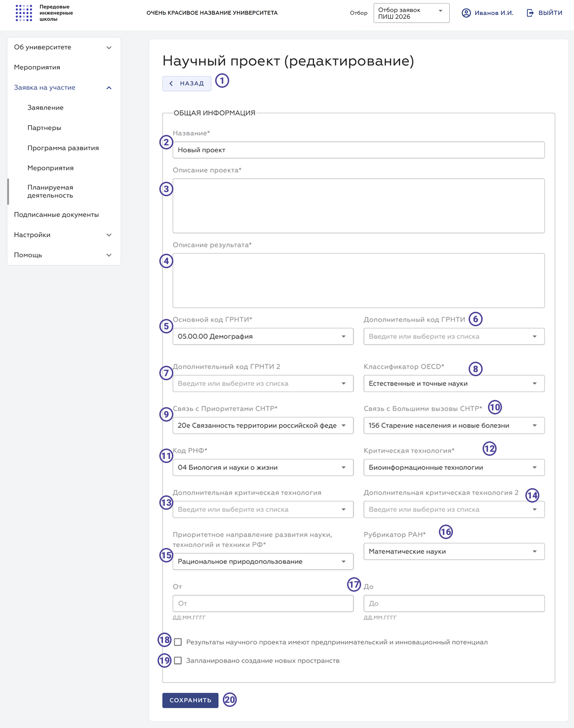Click the logout icon
Screen dimensions: 574x728
[530, 13]
